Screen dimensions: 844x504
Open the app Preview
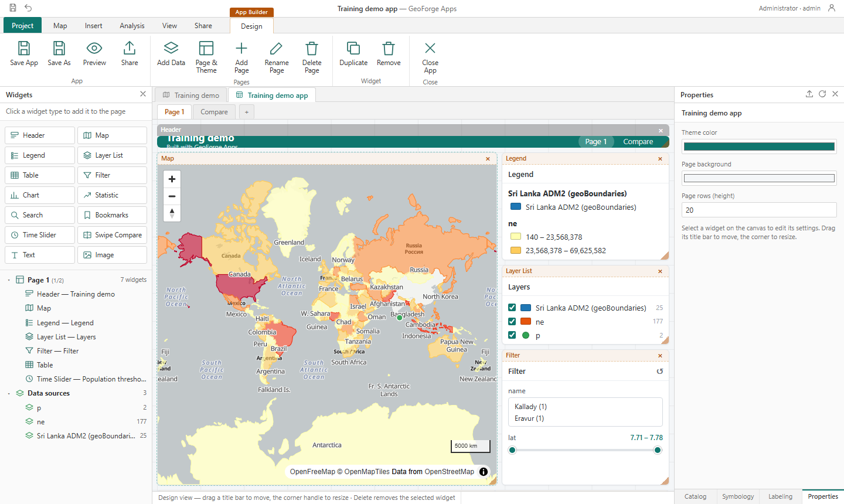tap(94, 54)
